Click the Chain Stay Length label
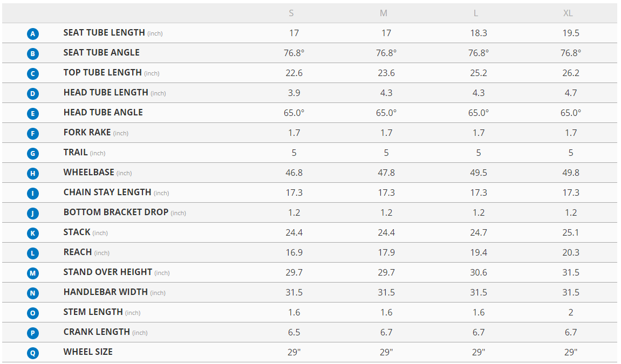 107,192
